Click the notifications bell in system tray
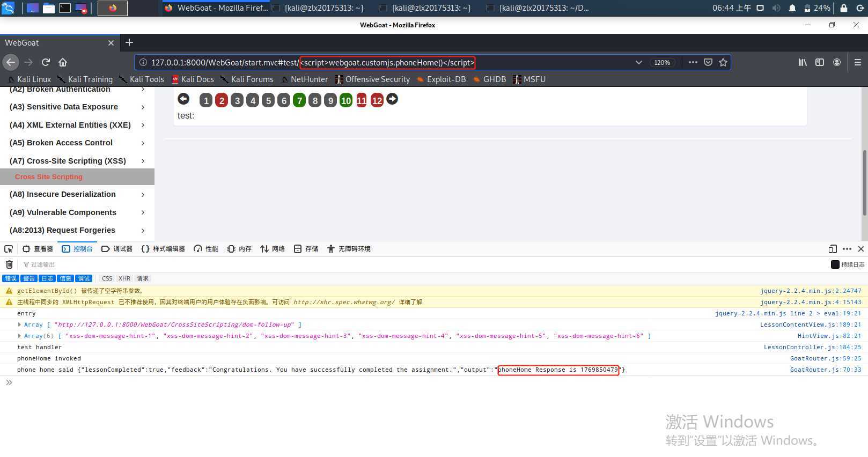This screenshot has height=457, width=868. [792, 8]
